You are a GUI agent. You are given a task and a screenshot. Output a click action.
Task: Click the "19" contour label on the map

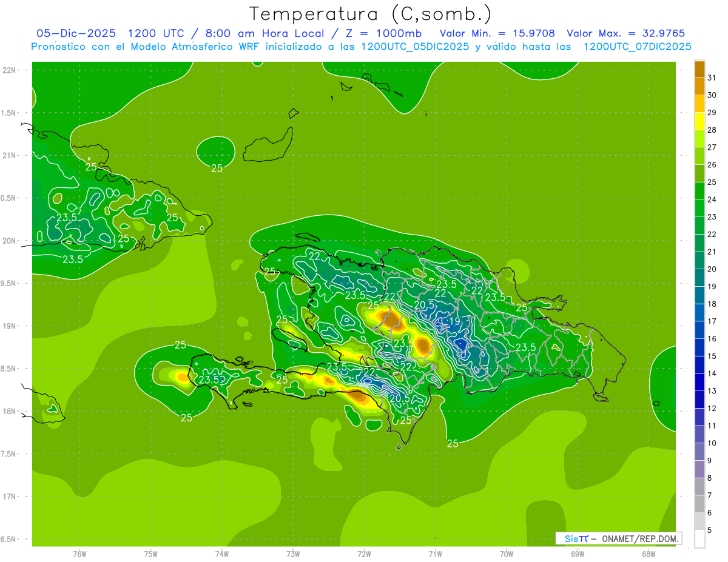pos(455,321)
